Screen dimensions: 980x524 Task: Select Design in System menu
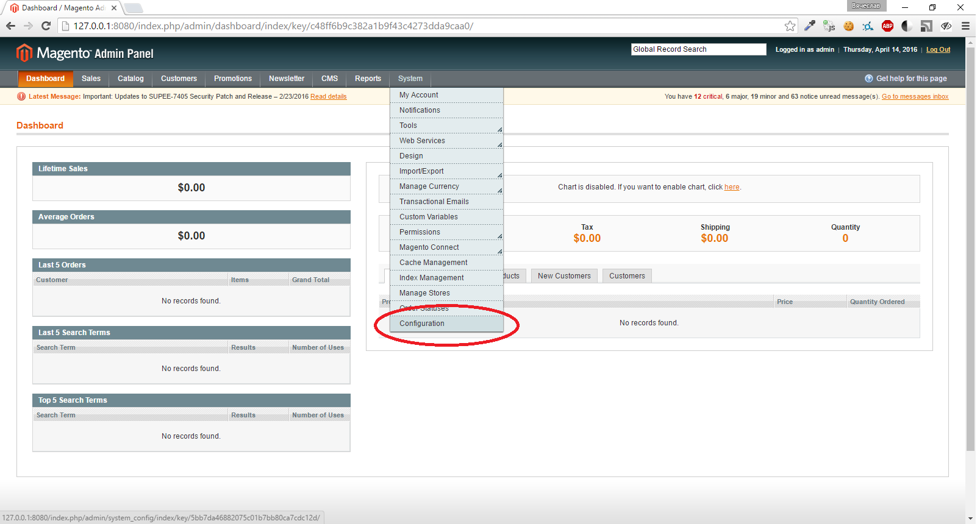pos(446,156)
